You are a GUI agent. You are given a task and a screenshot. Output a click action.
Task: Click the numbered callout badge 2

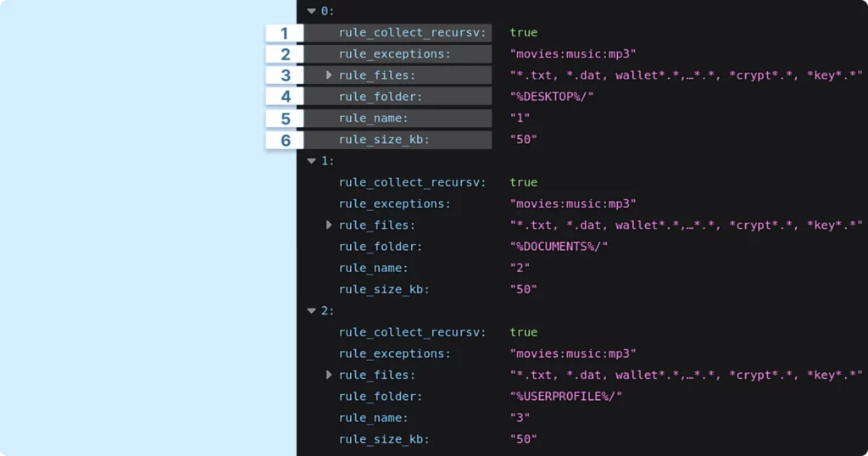tap(285, 54)
